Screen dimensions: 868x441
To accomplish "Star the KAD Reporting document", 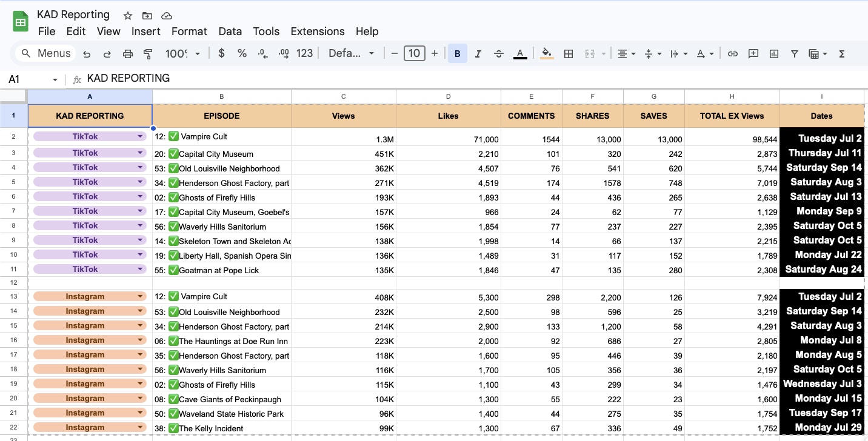I will coord(128,16).
